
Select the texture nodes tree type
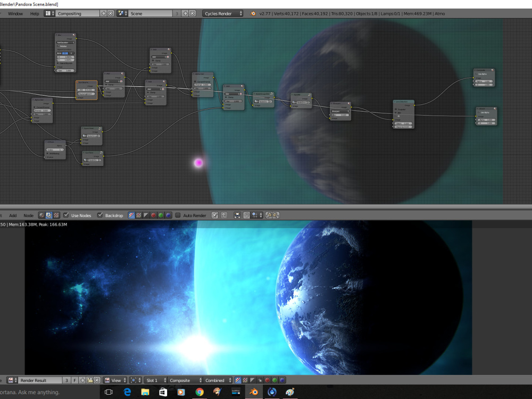(56, 215)
